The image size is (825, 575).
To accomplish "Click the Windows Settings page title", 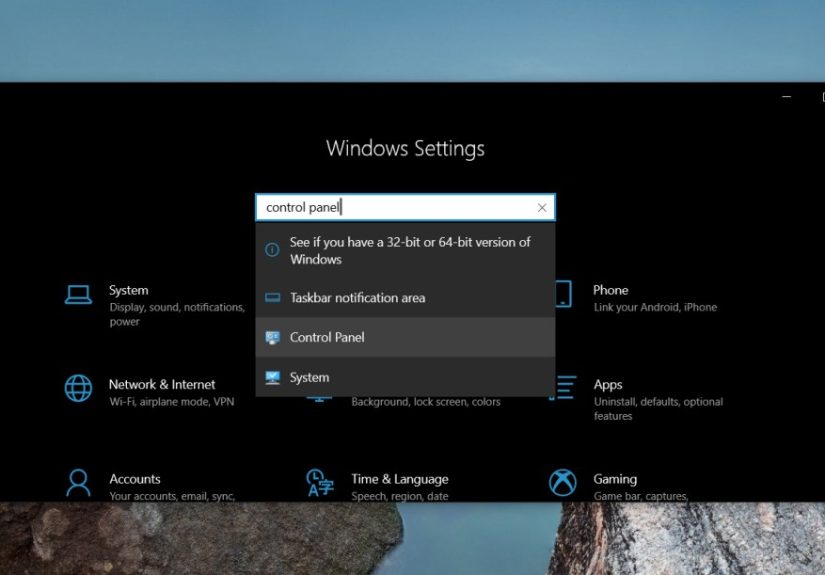I will [405, 149].
